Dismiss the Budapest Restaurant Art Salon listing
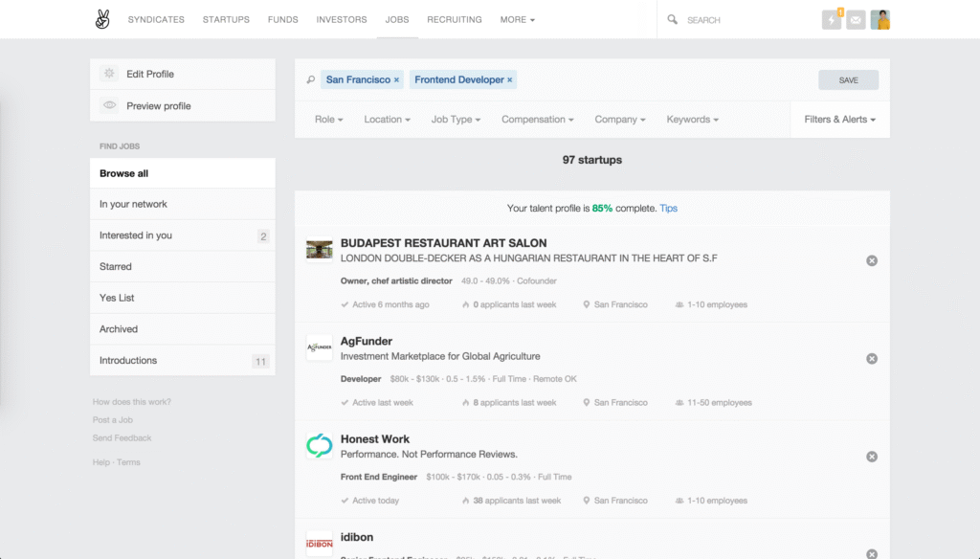The height and width of the screenshot is (559, 980). (x=872, y=259)
